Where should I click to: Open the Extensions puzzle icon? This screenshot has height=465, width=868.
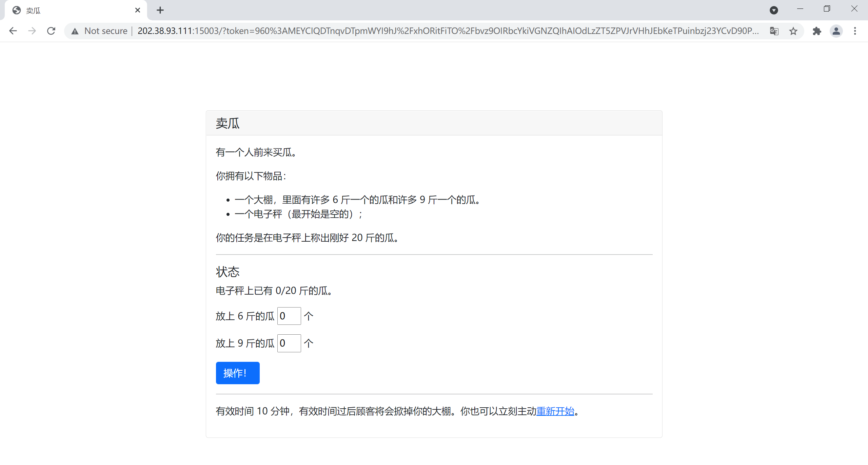817,31
